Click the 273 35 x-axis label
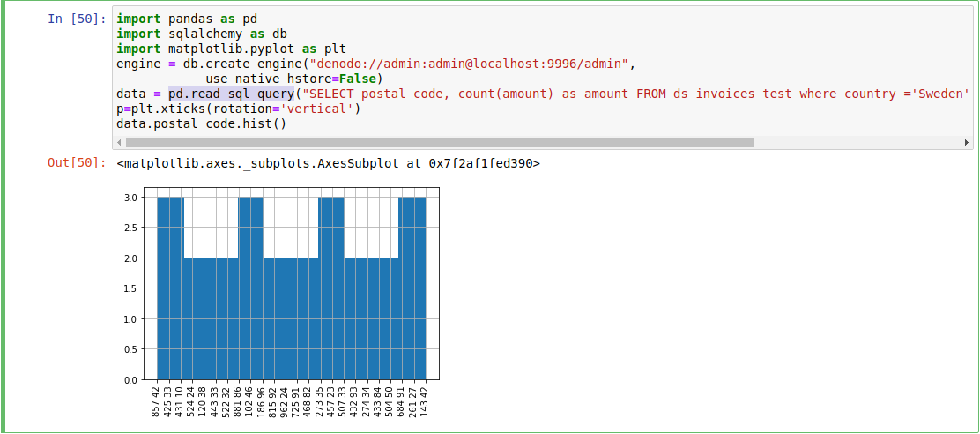980x434 pixels. tap(321, 400)
